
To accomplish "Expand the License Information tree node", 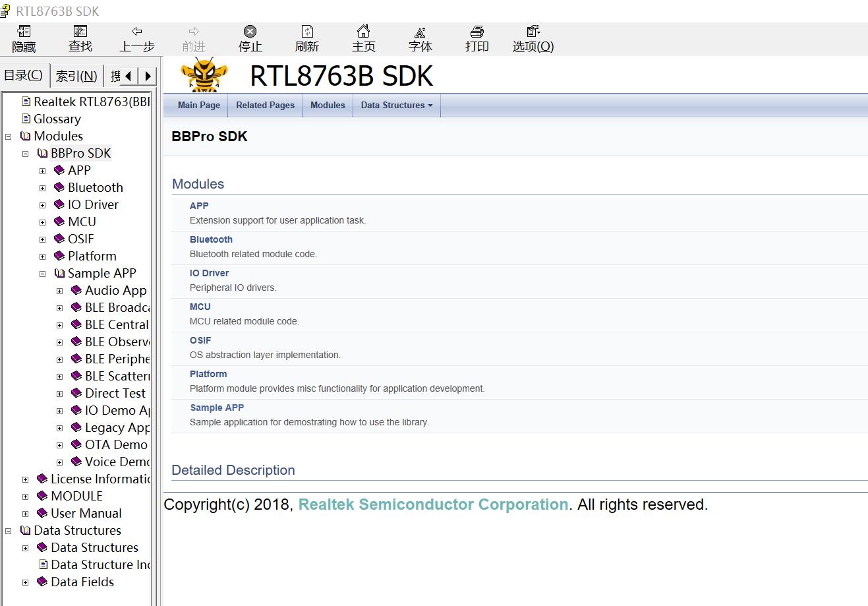I will pos(26,479).
